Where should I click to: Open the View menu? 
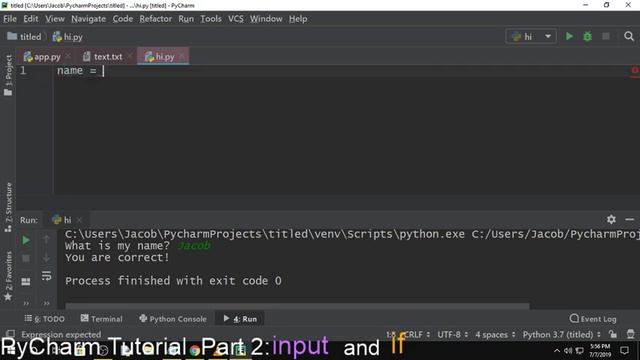[x=55, y=19]
